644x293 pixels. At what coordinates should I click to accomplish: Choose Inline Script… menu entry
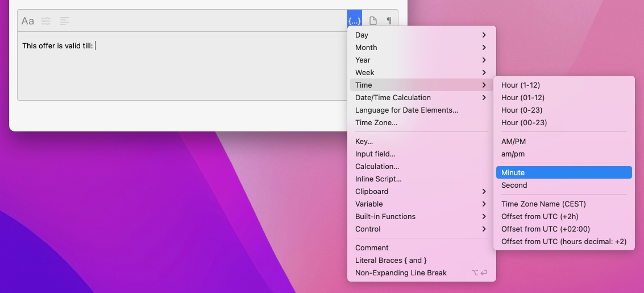(379, 179)
